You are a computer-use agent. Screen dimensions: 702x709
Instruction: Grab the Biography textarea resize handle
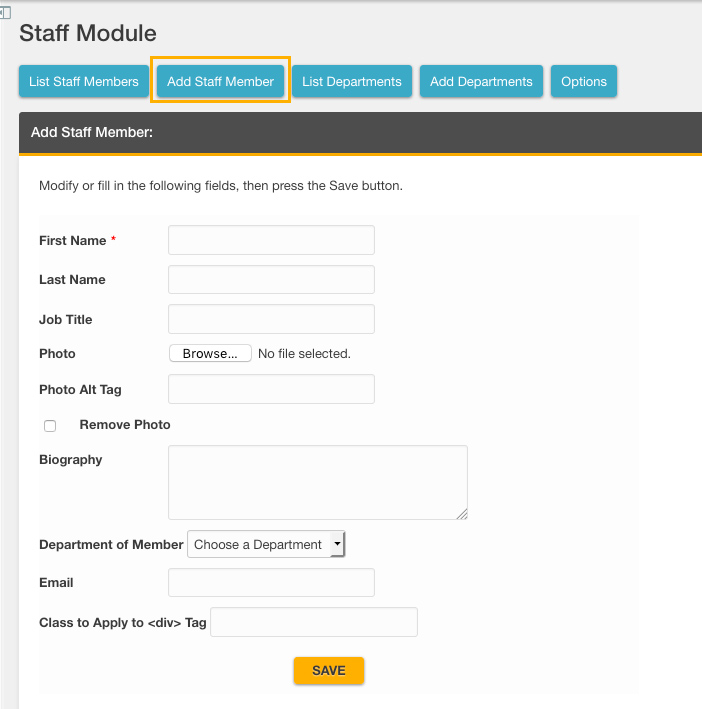pos(462,514)
